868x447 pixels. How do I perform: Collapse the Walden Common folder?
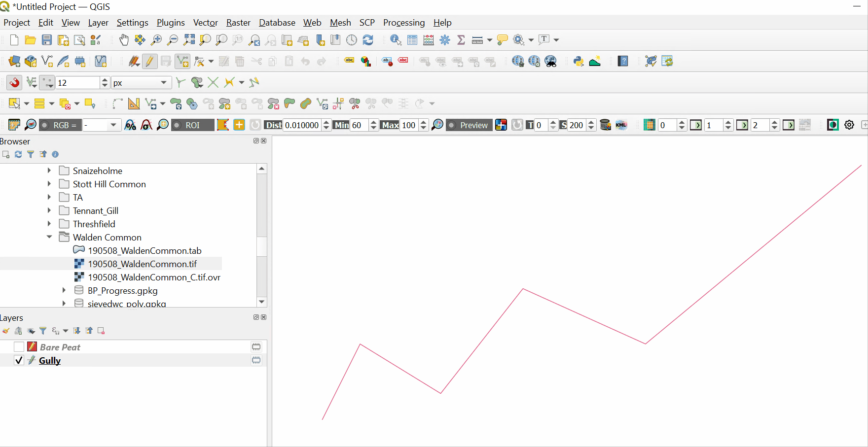coord(49,237)
